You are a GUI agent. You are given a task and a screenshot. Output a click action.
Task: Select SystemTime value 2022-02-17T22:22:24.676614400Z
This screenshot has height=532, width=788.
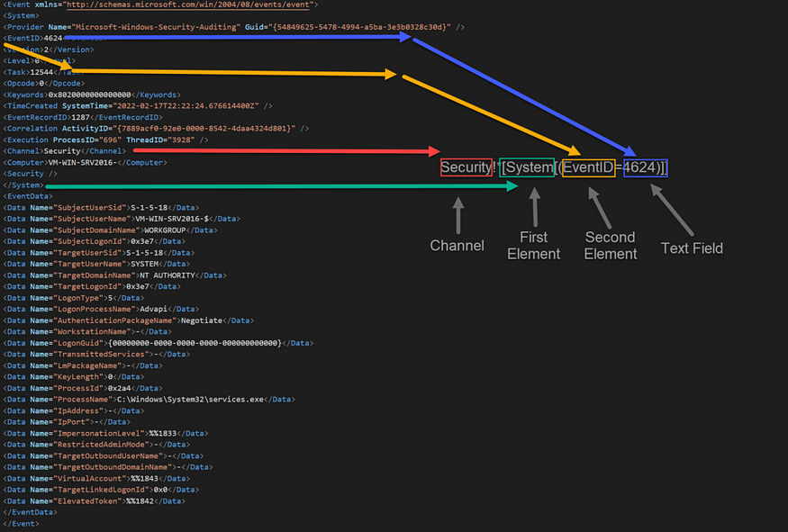(x=186, y=106)
